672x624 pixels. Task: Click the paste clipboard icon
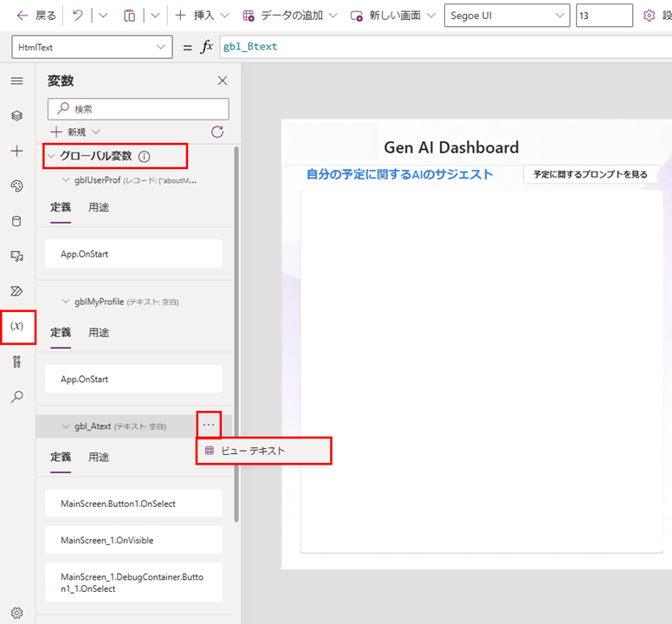click(x=129, y=16)
